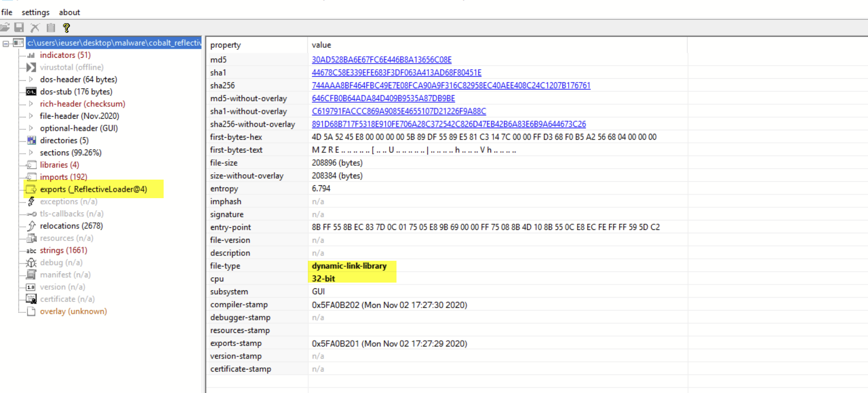
Task: Click the debug bug icon
Action: click(x=30, y=262)
